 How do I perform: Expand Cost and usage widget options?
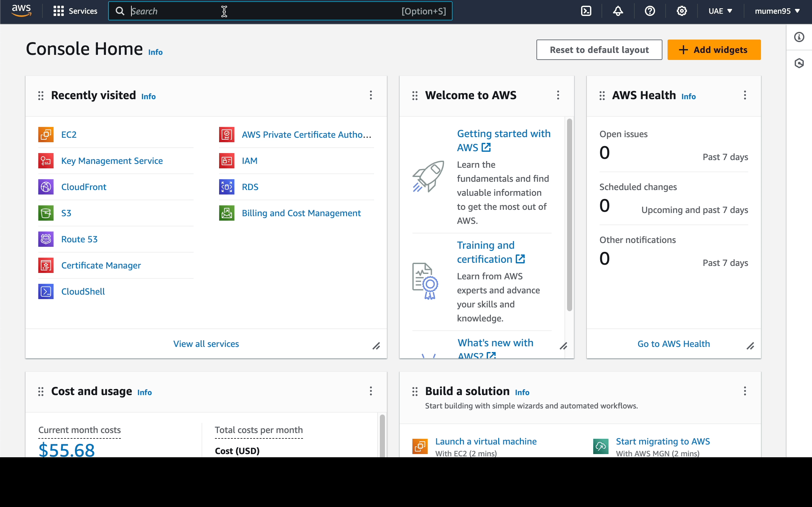click(370, 391)
